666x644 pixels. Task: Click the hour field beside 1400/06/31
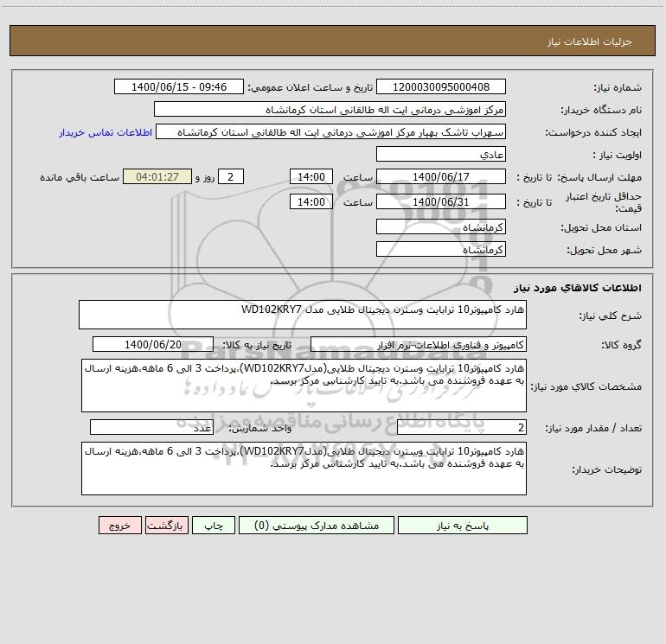click(311, 201)
